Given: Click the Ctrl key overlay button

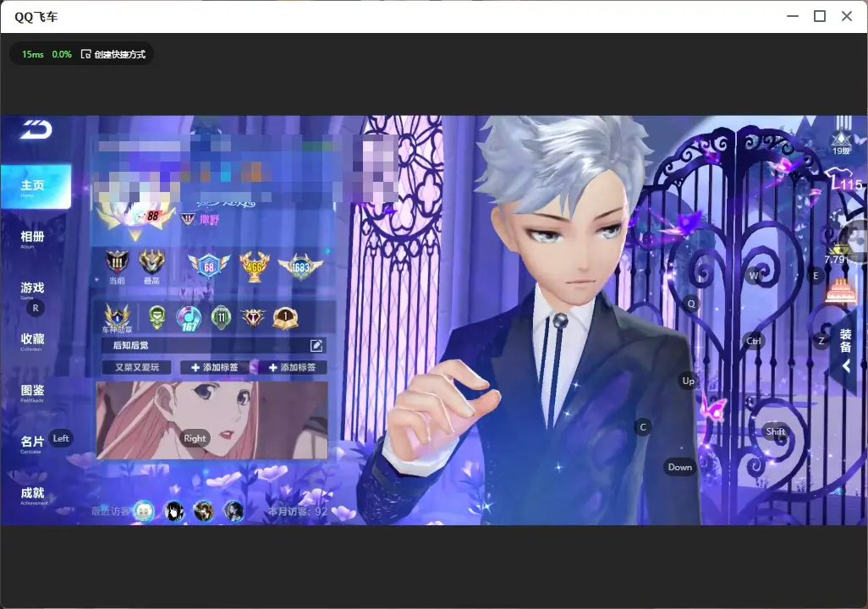Looking at the screenshot, I should click(754, 341).
